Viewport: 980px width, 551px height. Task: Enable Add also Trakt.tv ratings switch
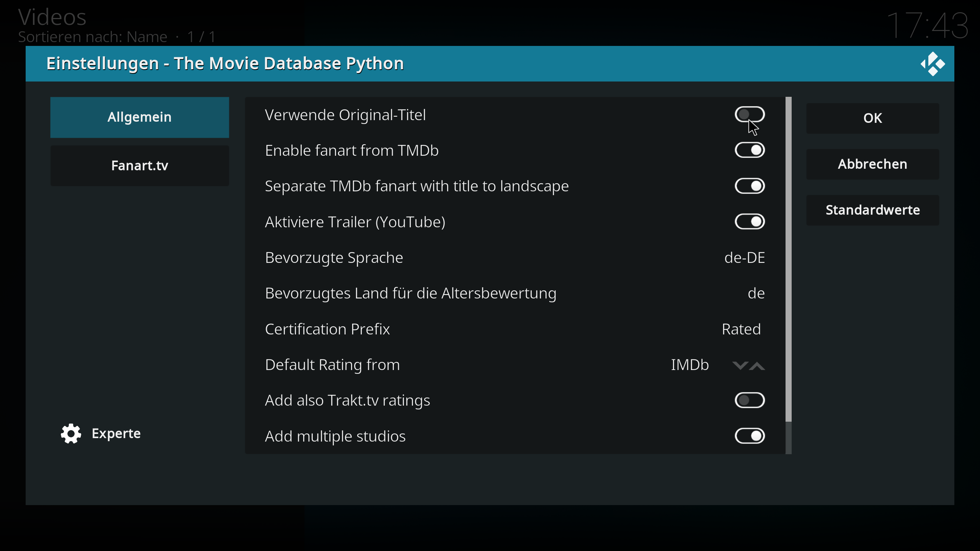(750, 400)
